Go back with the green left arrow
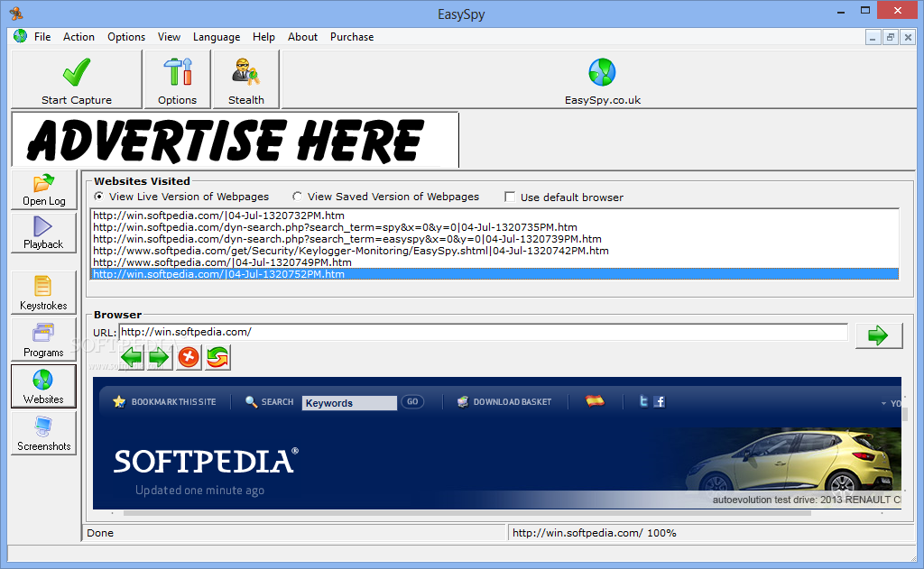This screenshot has width=924, height=569. click(x=132, y=357)
